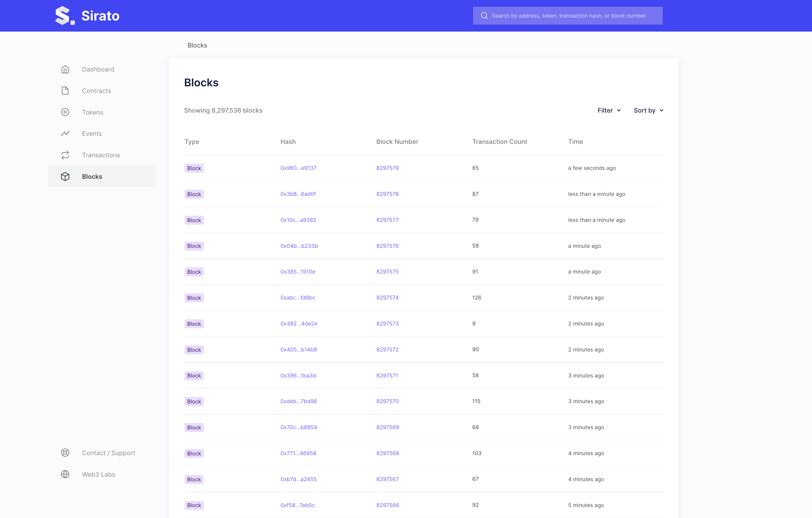Collapse the Filter options chevron
The image size is (812, 518).
point(619,110)
